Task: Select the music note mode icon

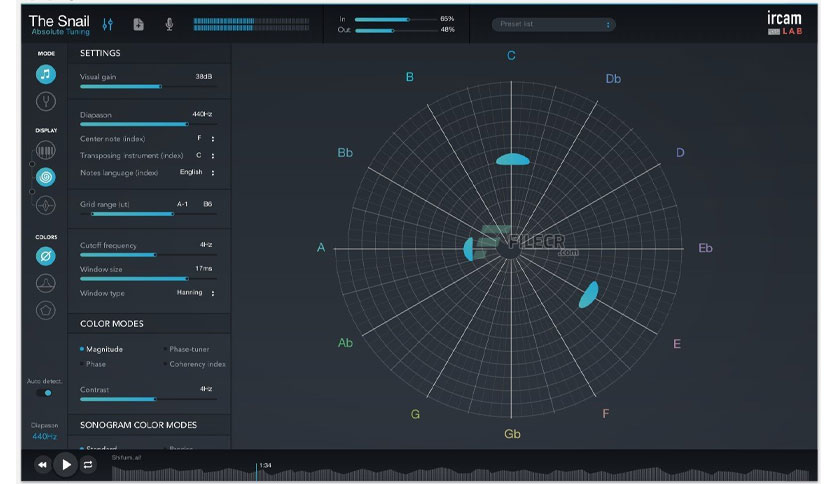Action: pyautogui.click(x=46, y=74)
